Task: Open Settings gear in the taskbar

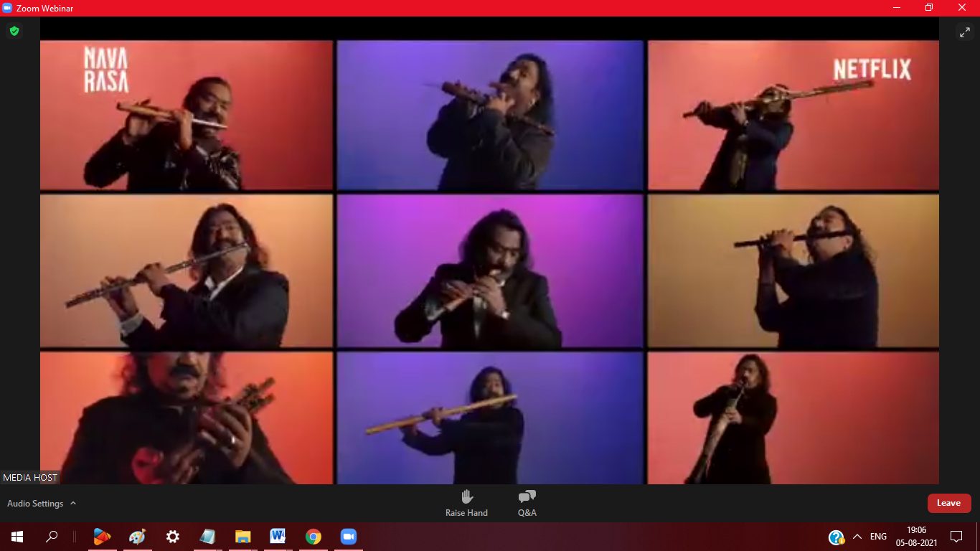Action: point(172,537)
